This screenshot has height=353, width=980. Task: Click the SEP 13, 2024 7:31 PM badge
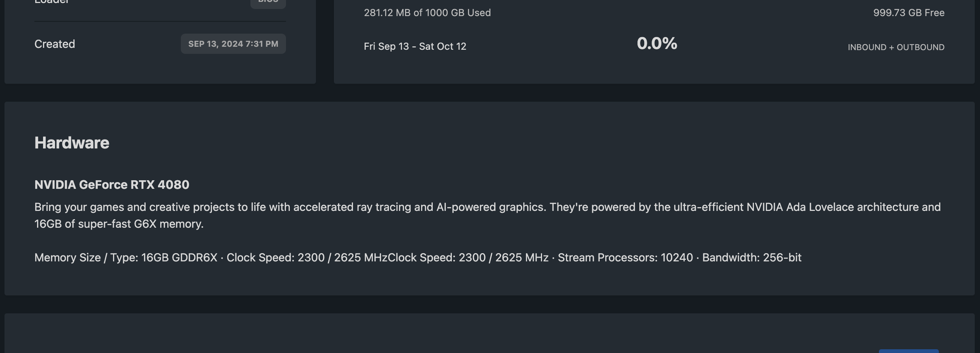(x=233, y=44)
